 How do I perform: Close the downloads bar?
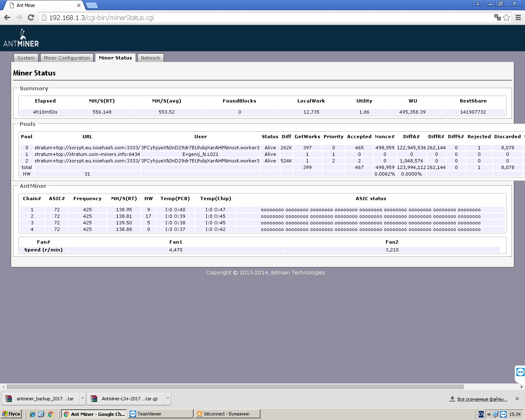(517, 399)
